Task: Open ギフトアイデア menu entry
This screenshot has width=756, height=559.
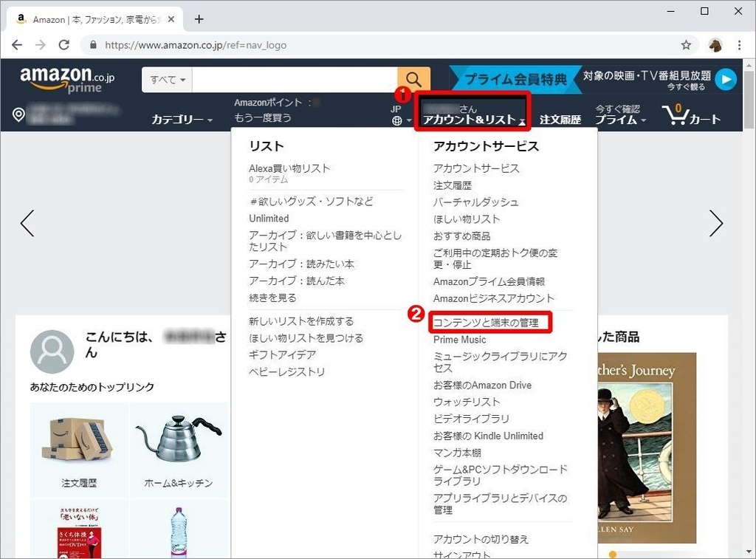Action: 283,355
